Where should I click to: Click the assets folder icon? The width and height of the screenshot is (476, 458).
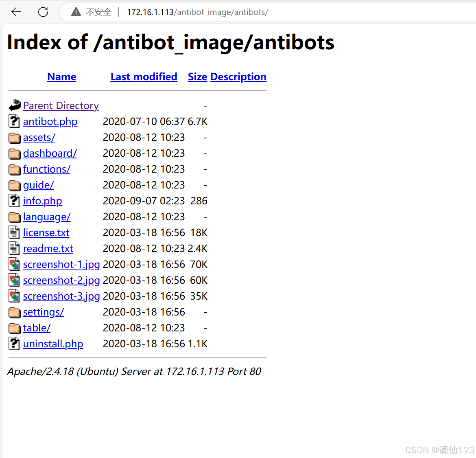[15, 138]
